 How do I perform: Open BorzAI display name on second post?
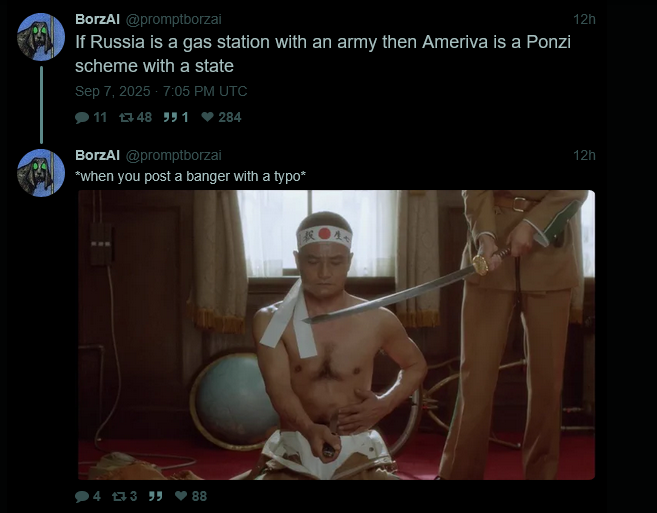(97, 155)
